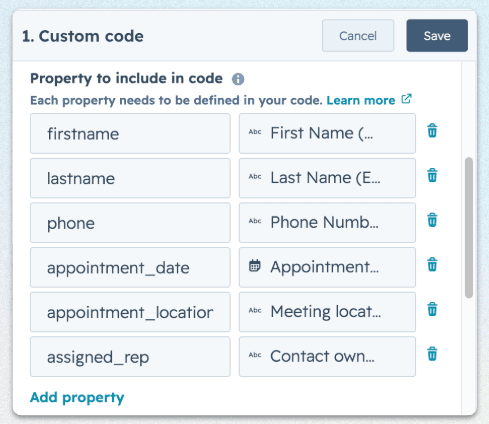Delete the assigned_rep property row
The image size is (489, 424).
click(x=432, y=354)
